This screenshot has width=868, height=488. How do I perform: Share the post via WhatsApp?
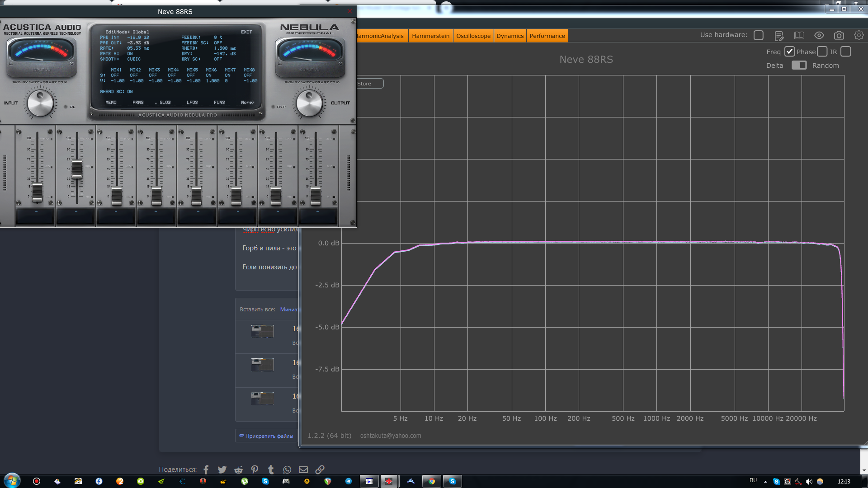pos(287,469)
